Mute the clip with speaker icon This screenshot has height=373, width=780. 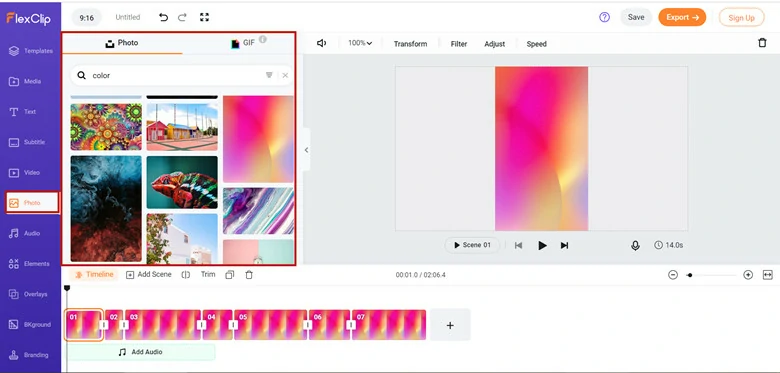[321, 43]
